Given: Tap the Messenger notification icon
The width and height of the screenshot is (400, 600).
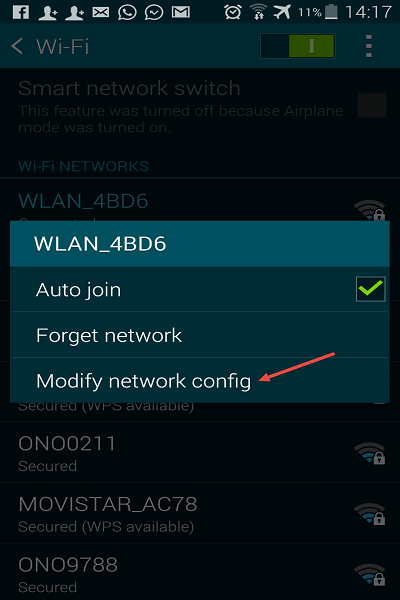Looking at the screenshot, I should 154,13.
